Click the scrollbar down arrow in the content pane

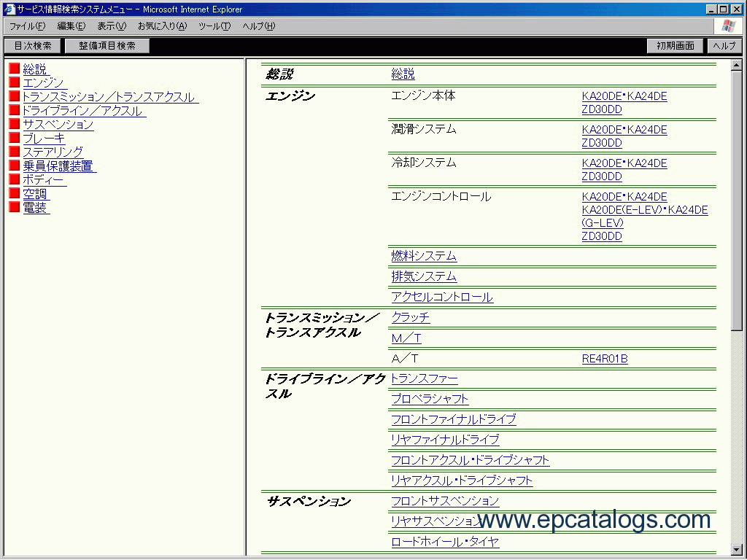click(x=737, y=549)
